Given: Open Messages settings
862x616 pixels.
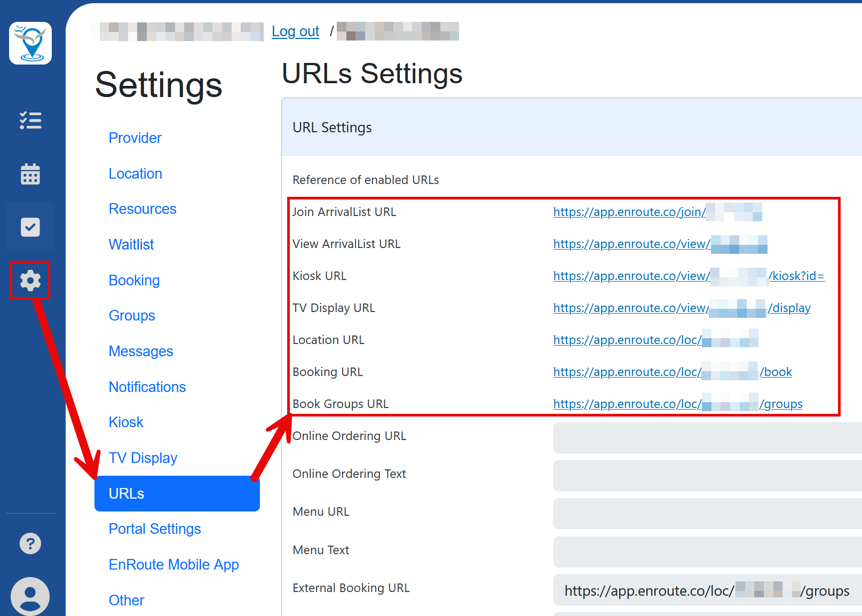Looking at the screenshot, I should point(141,351).
